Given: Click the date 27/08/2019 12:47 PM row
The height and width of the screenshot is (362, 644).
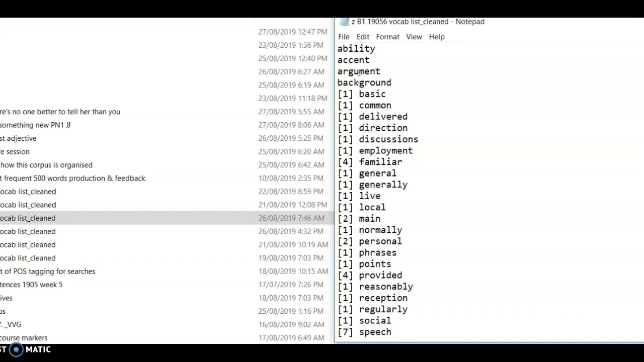Looking at the screenshot, I should 293,32.
